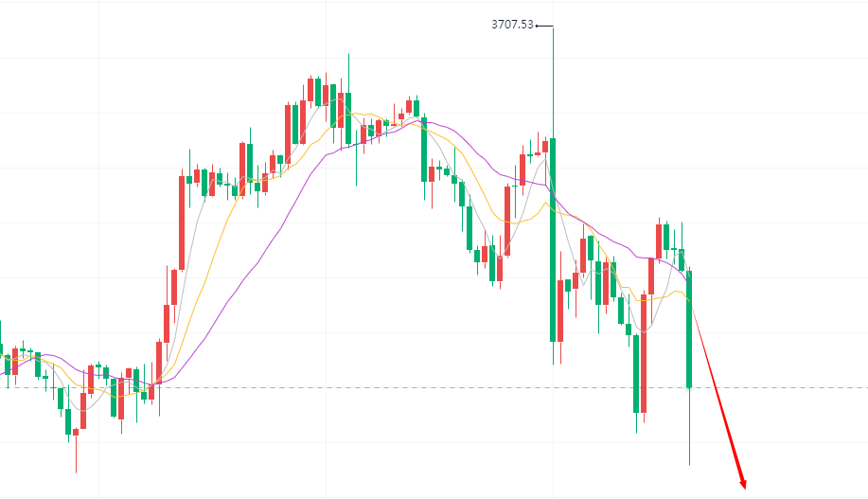Viewport: 868px width, 499px height.
Task: Click the gray moving average line
Action: (x=194, y=237)
